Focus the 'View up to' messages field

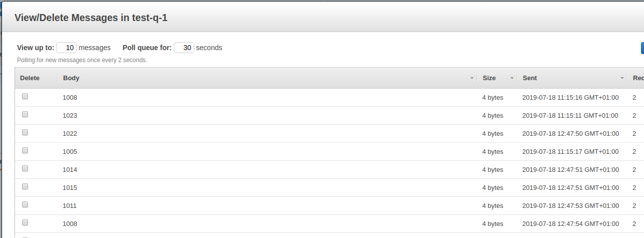(x=66, y=48)
